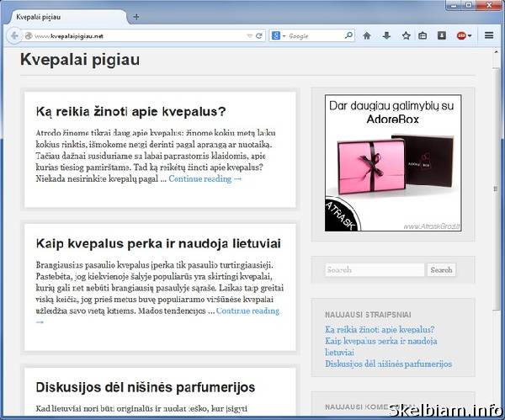505x420 pixels.
Task: Click Continue reading in first article
Action: (x=205, y=178)
